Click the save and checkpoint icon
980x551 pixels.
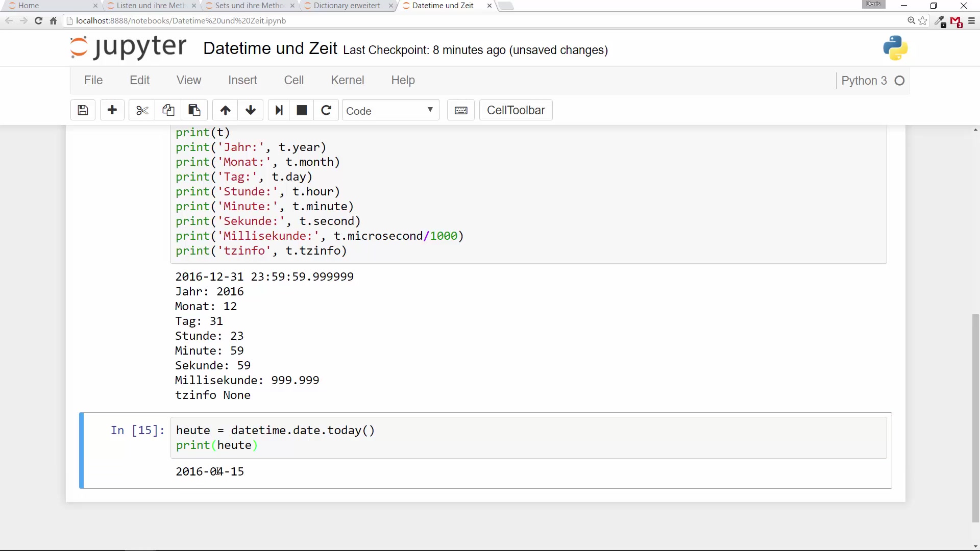click(83, 110)
